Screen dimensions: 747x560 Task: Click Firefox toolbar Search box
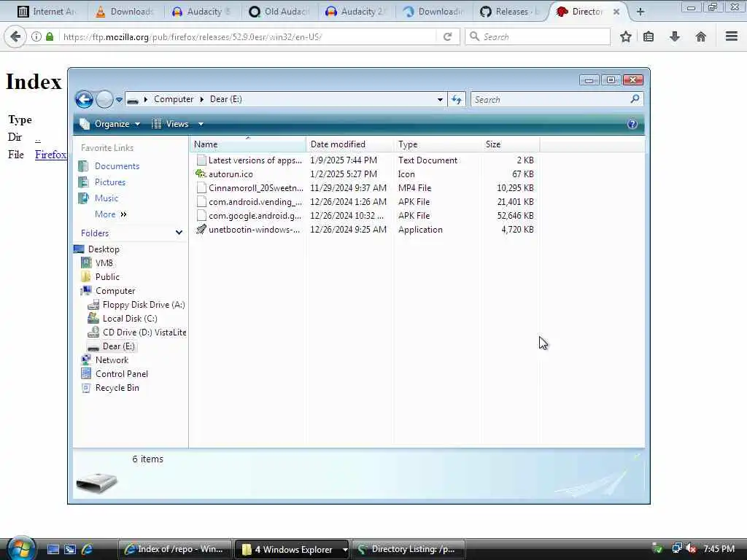point(538,36)
